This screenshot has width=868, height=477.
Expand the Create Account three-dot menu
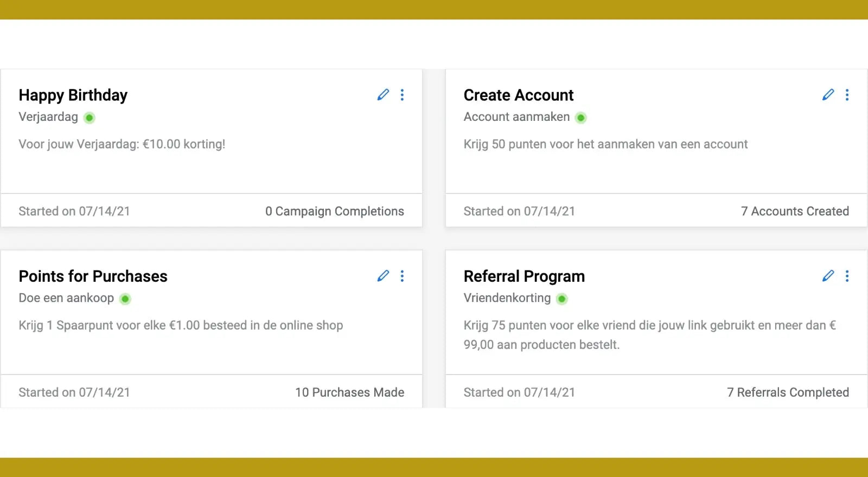click(847, 95)
